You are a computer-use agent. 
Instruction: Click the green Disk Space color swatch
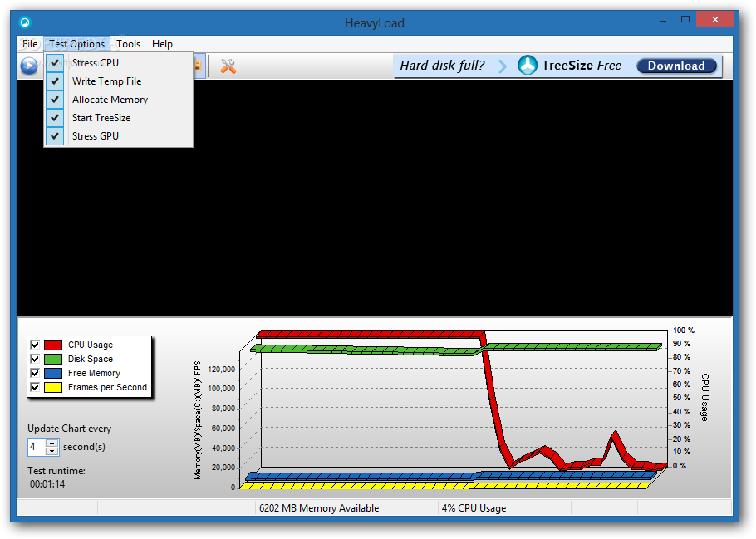[53, 359]
